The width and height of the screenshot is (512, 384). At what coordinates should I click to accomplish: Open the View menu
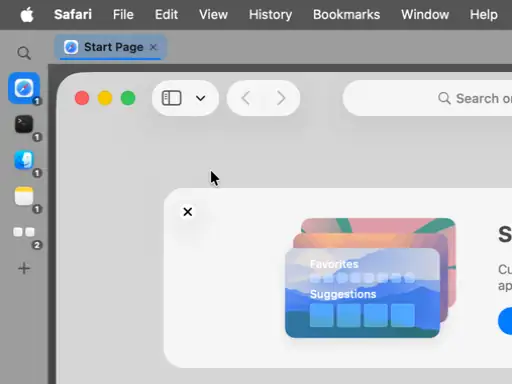[x=213, y=15]
